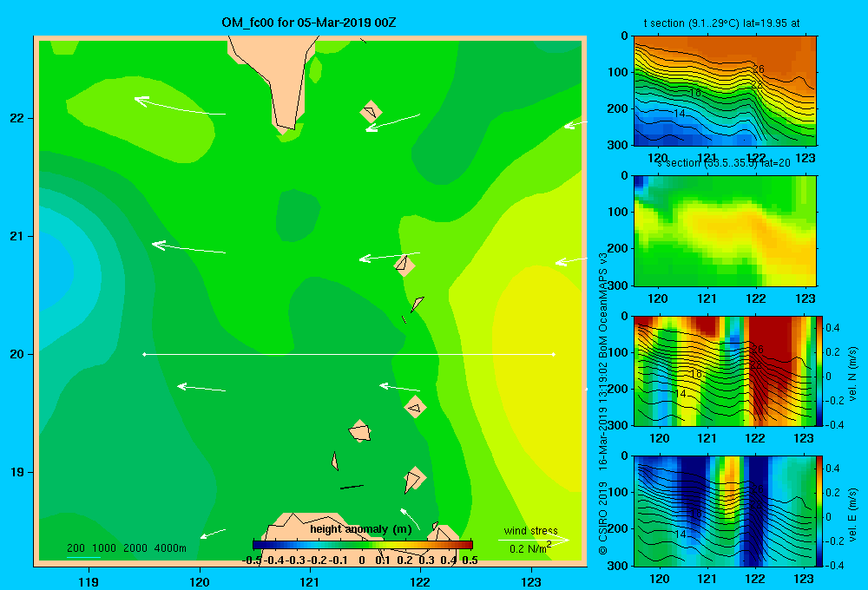This screenshot has height=590, width=868.
Task: Select the 't section (9.1..29°C) lat=19.95' title
Action: pos(722,23)
